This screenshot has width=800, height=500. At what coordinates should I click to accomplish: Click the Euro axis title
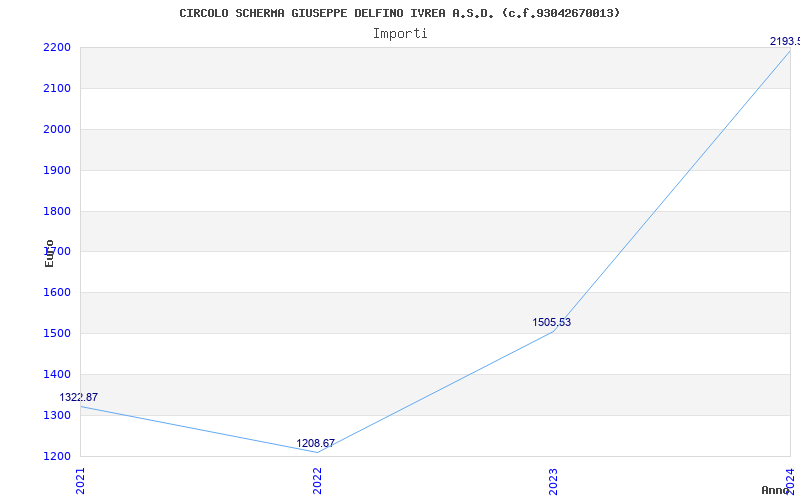click(49, 254)
